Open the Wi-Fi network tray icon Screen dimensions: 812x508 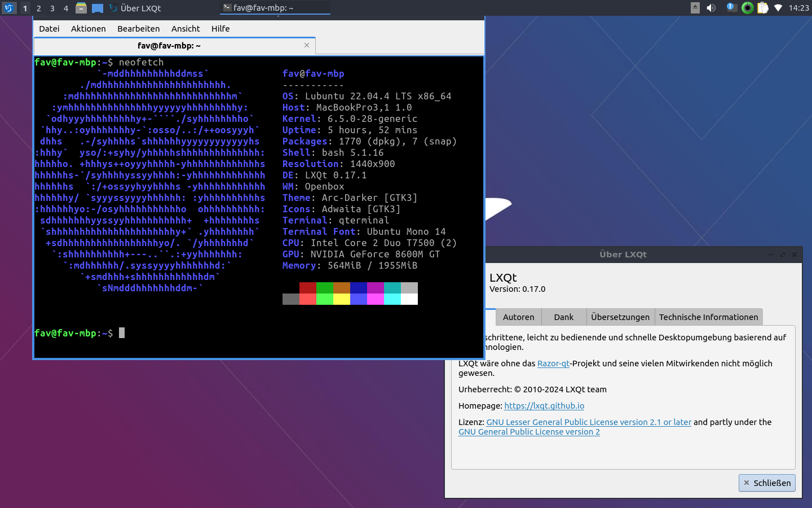(778, 8)
